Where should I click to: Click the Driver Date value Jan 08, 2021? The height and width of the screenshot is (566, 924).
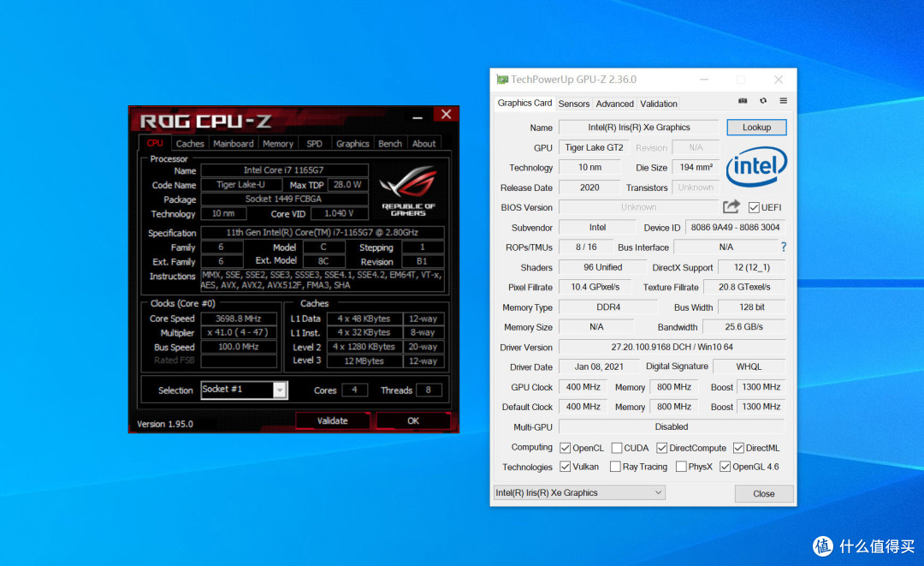tap(599, 366)
